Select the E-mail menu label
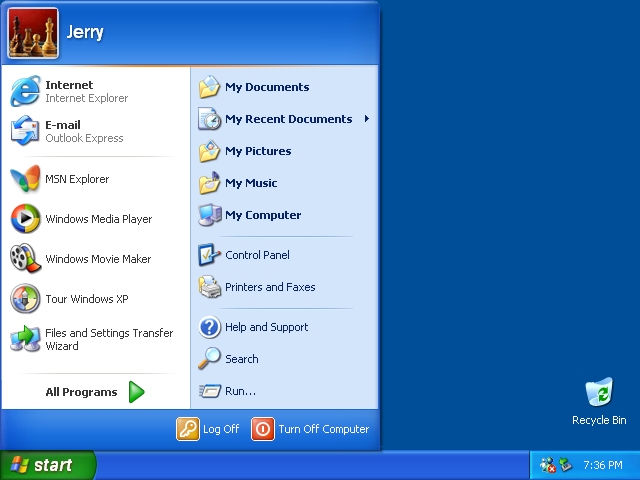 pos(63,125)
